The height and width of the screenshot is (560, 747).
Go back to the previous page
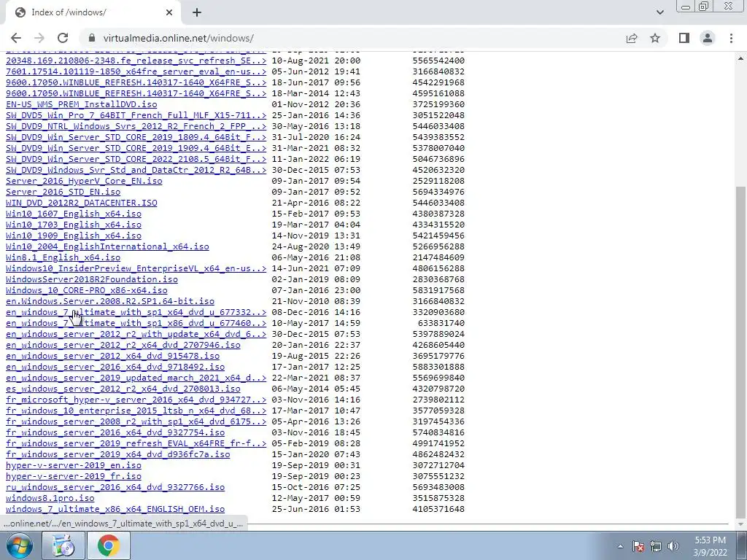[16, 38]
